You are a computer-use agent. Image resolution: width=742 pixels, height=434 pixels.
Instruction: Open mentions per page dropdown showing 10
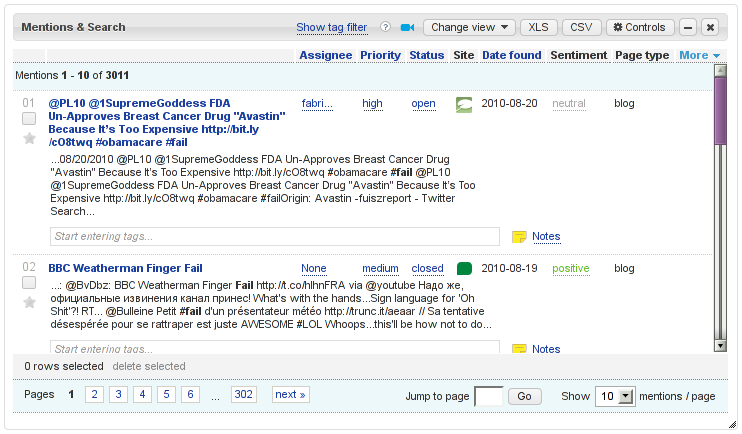pos(615,396)
